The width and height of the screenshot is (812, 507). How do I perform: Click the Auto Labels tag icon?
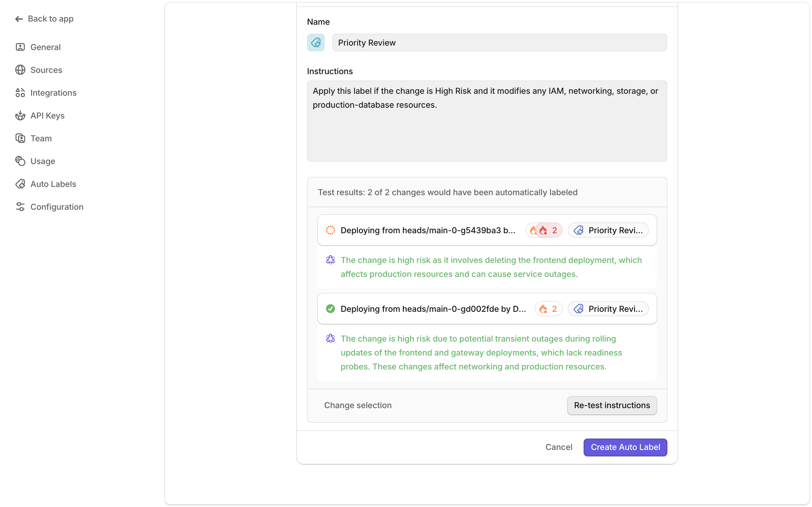tap(20, 184)
